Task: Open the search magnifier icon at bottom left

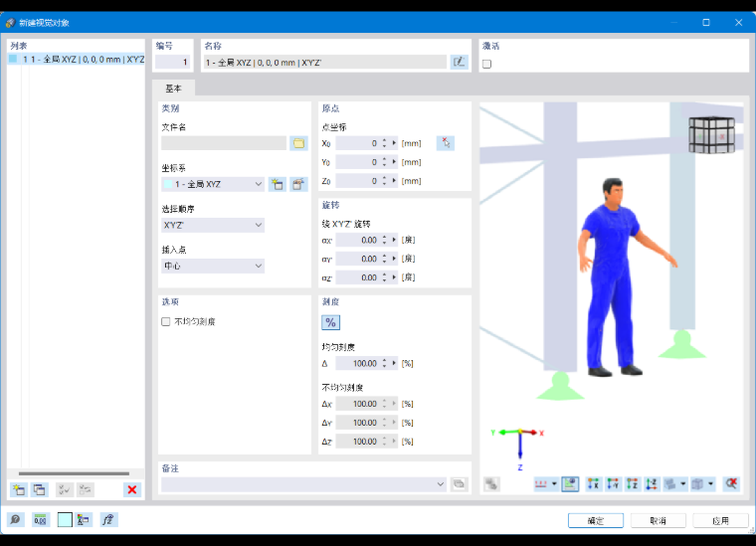Action: tap(16, 519)
